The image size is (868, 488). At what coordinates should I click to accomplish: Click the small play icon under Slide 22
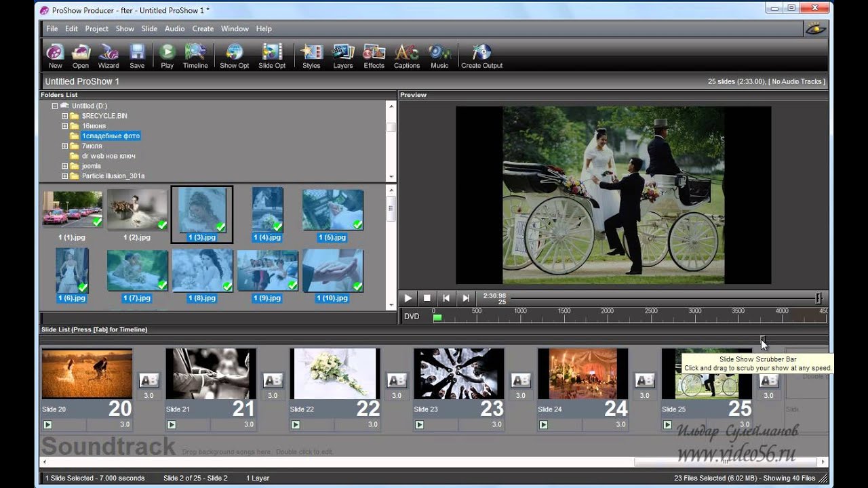(x=296, y=425)
